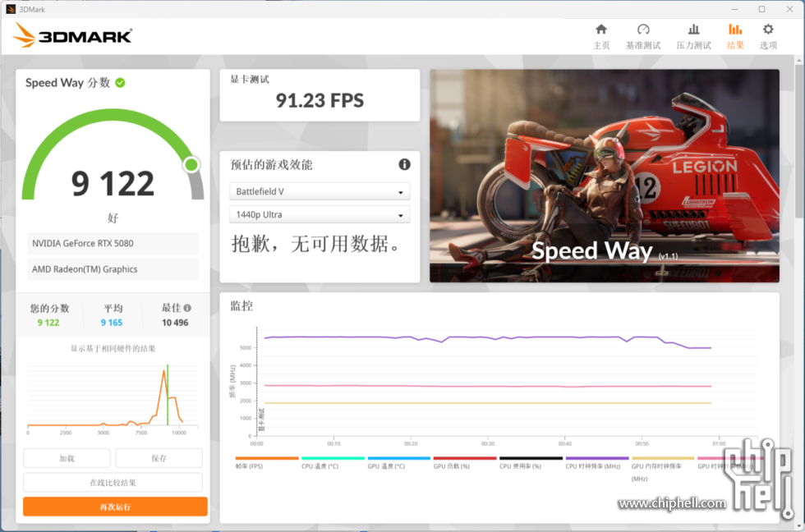Maximize the 3DMark window
Screen dimensions: 805x532
coord(762,9)
